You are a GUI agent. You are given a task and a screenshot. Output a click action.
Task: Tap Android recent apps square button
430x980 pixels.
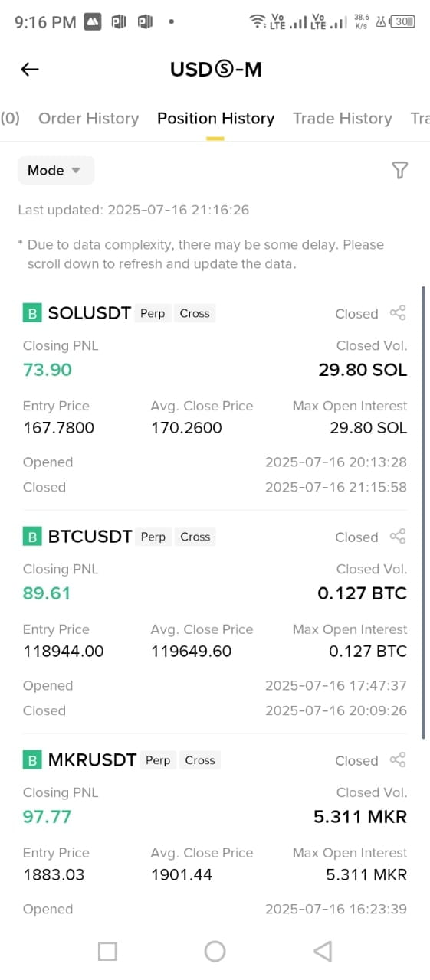coord(108,951)
